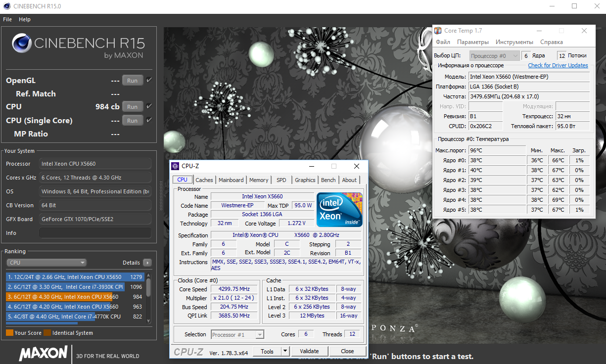Uncheck the CPU test checkbox
Image resolution: width=606 pixels, height=364 pixels.
pos(149,106)
